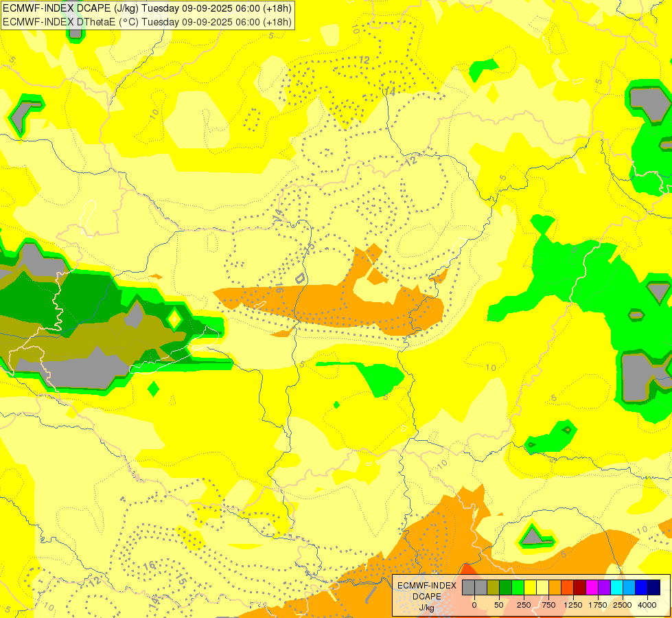Image resolution: width=672 pixels, height=618 pixels.
Task: Click the dark red legend swatch
Action: click(x=580, y=587)
